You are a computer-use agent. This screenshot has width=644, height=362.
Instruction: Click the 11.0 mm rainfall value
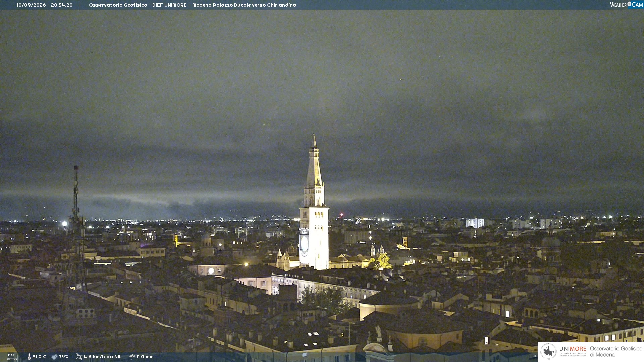click(x=145, y=357)
